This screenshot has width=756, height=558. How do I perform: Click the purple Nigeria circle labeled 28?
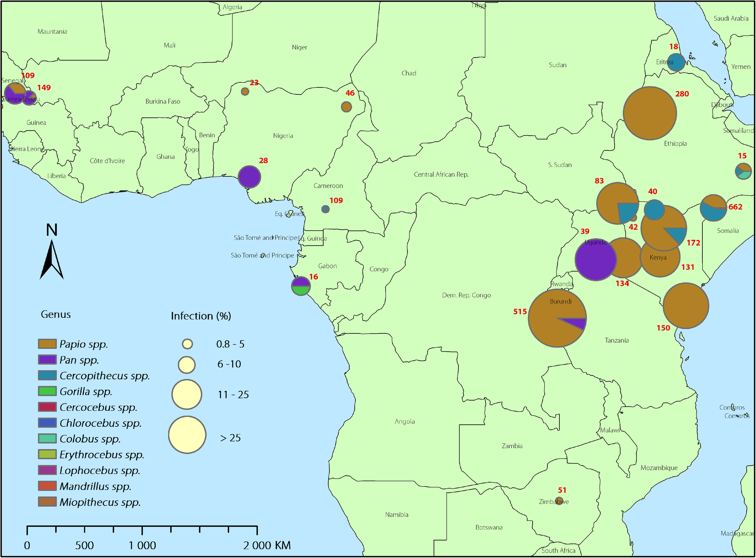click(x=249, y=177)
